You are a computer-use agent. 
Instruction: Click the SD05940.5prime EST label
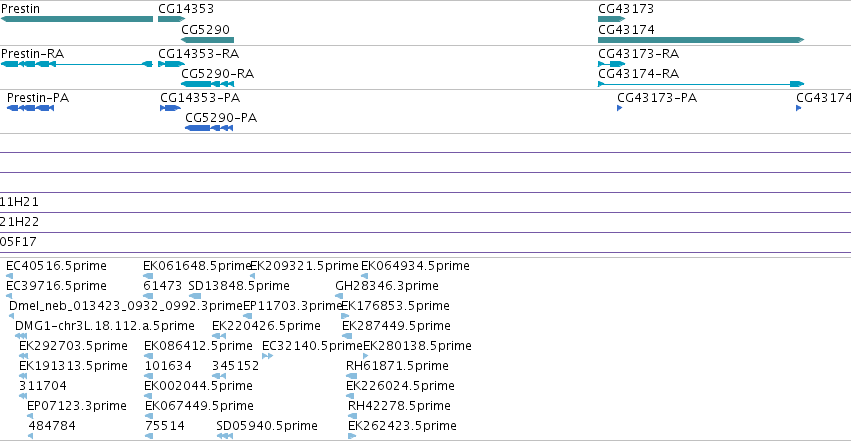(x=267, y=426)
